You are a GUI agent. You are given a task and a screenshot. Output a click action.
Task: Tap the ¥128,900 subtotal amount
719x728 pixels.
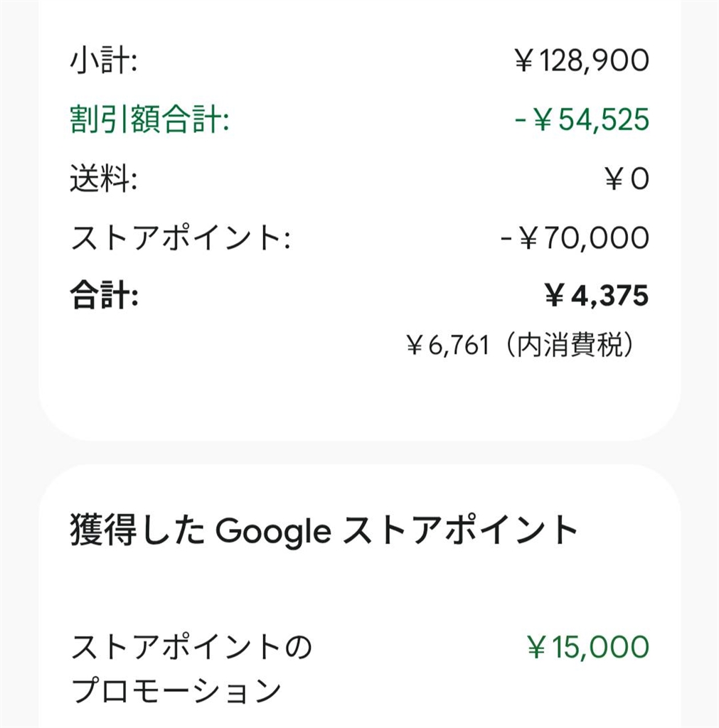tap(580, 61)
